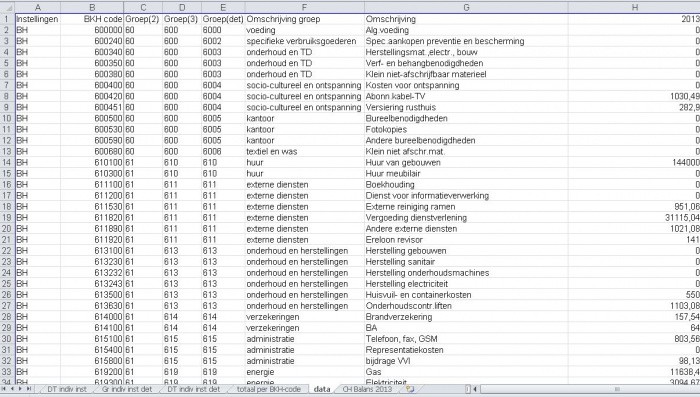Click the value cell 1030,49
The height and width of the screenshot is (397, 700).
click(x=634, y=96)
